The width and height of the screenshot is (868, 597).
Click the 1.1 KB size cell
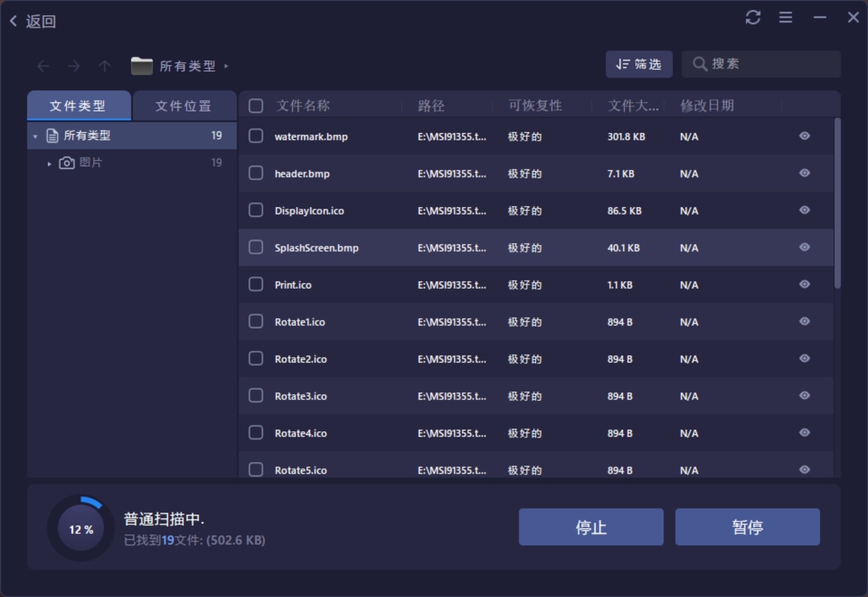(620, 285)
